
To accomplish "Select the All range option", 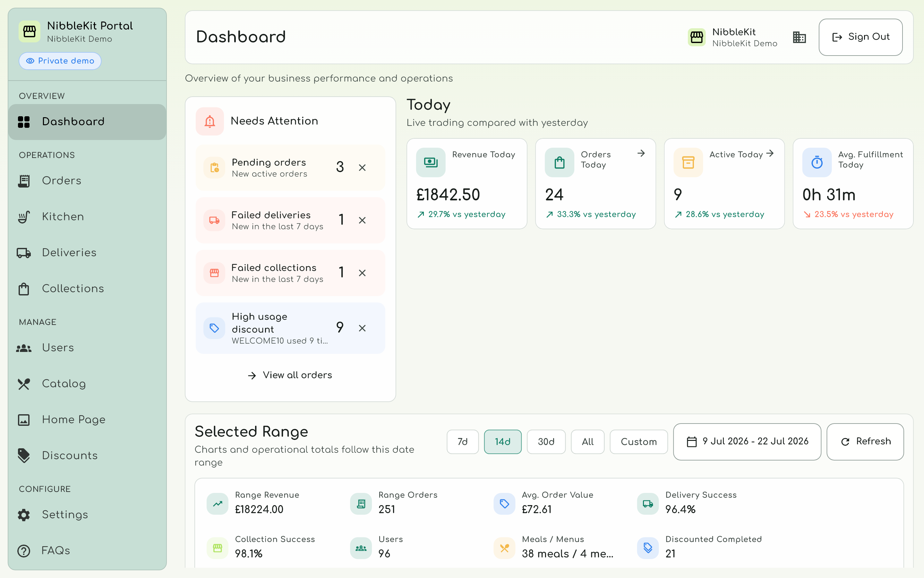I will [588, 442].
